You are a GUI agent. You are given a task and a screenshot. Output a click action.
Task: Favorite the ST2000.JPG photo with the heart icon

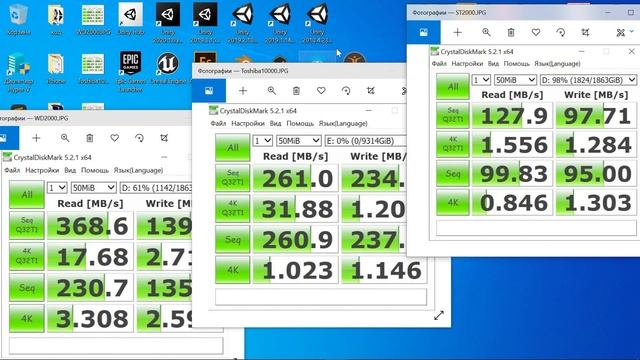click(536, 32)
